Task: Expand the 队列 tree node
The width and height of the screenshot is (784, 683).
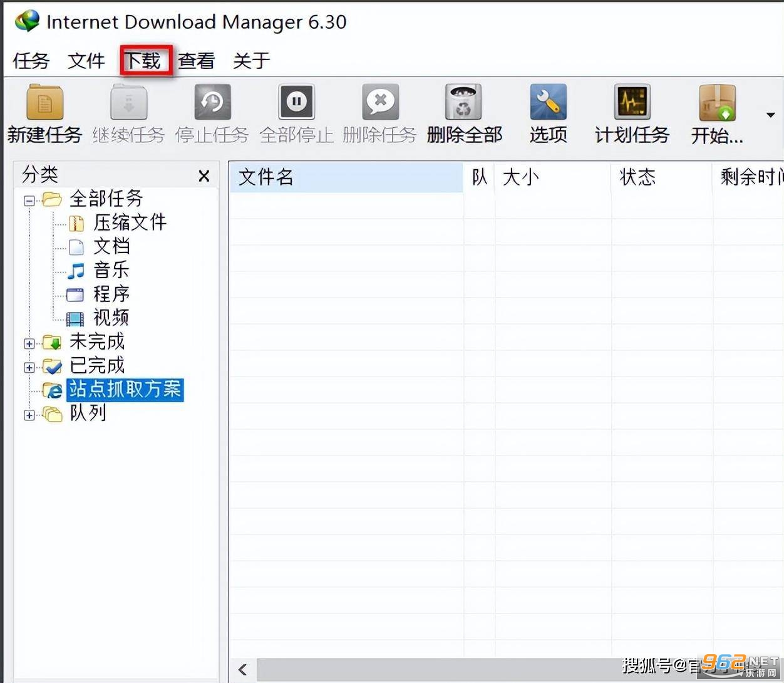Action: click(29, 415)
